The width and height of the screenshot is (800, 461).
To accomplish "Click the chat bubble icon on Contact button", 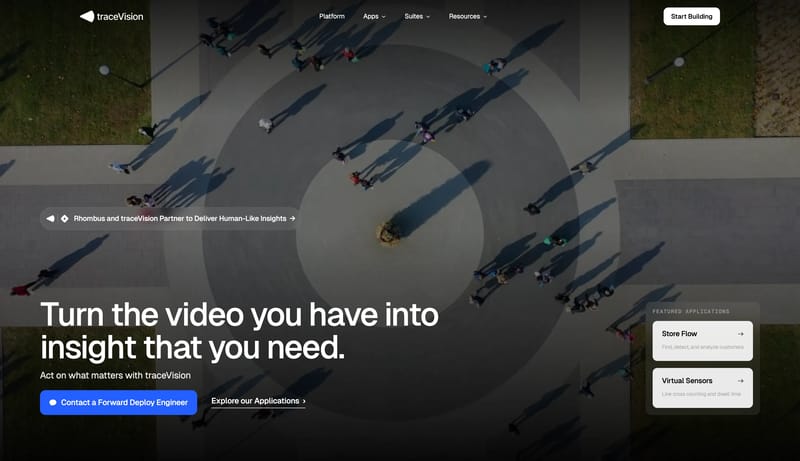I will click(x=53, y=402).
